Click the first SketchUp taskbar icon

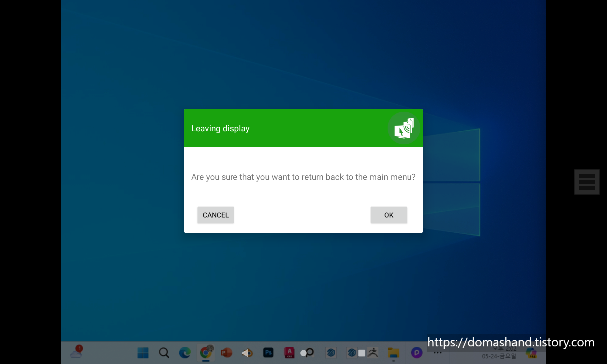pyautogui.click(x=331, y=352)
